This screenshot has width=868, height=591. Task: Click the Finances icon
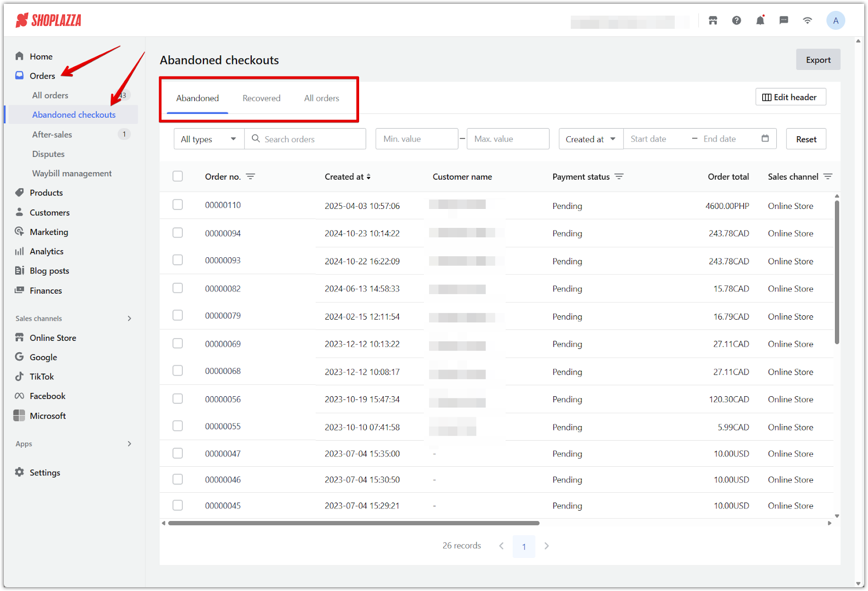click(x=20, y=290)
